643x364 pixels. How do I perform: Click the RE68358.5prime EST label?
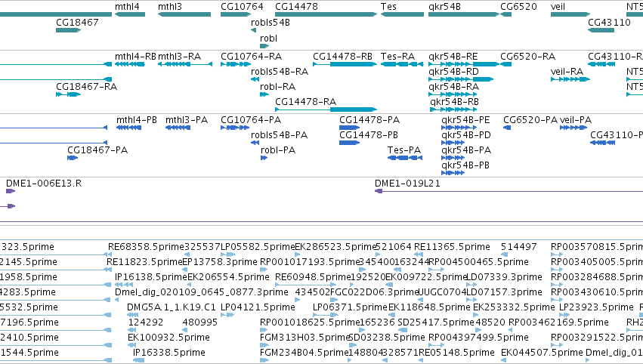146,247
